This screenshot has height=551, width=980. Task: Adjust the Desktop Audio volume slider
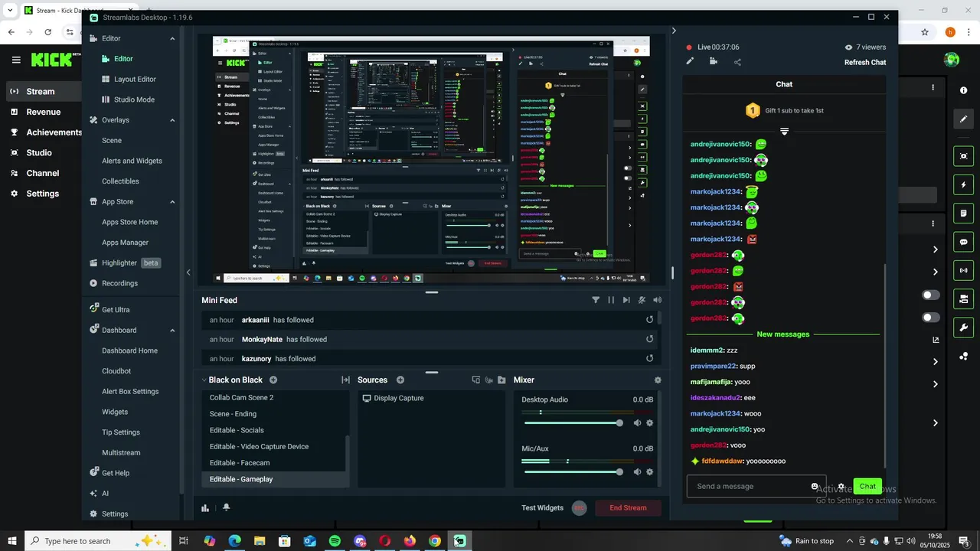[x=573, y=423]
